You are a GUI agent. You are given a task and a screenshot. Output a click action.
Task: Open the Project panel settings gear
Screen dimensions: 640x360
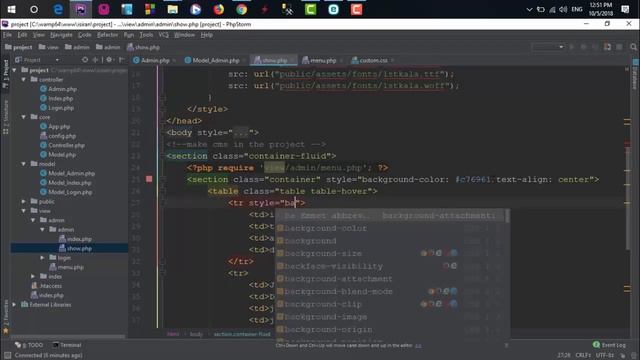(109, 60)
